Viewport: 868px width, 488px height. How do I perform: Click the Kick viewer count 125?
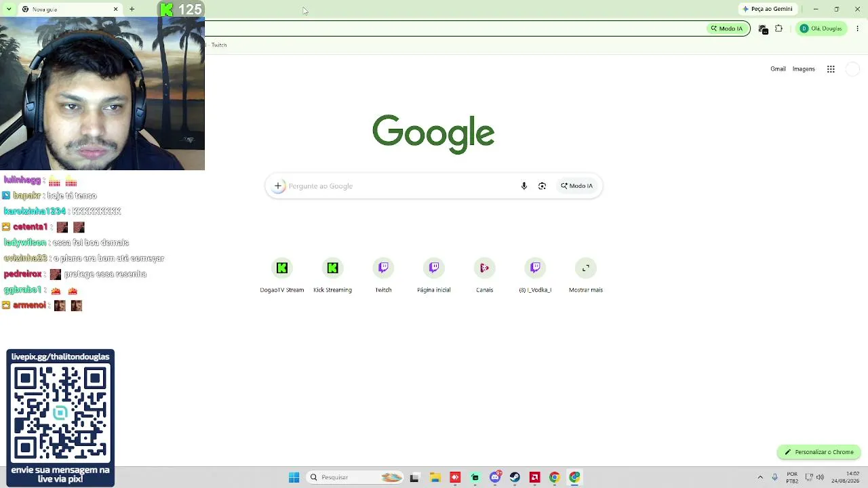[190, 9]
